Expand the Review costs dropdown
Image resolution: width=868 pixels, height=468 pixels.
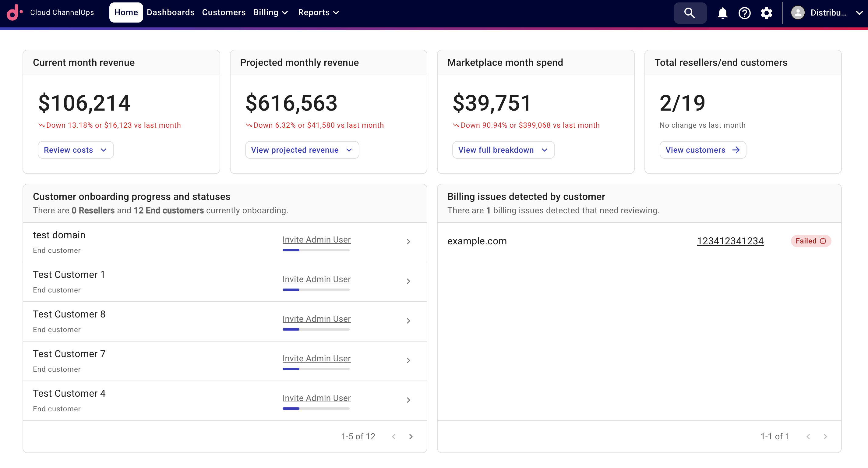[76, 150]
